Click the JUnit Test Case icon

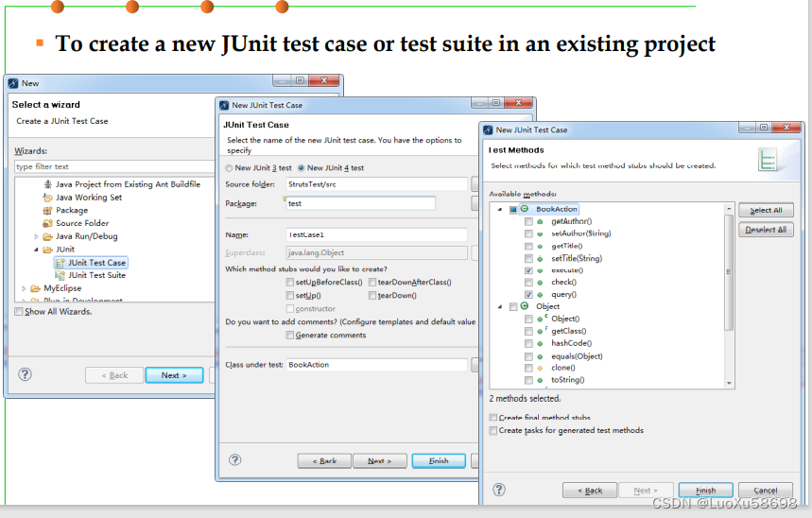coord(60,263)
